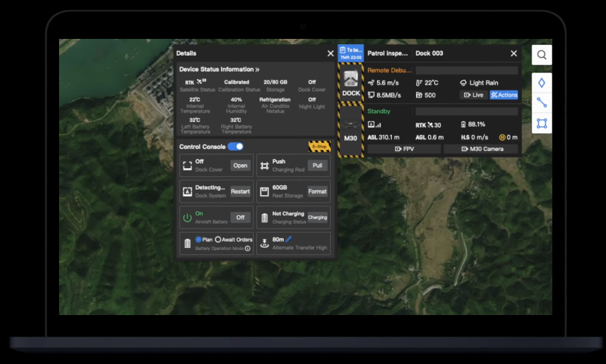The width and height of the screenshot is (606, 364).
Task: Click Open button for Dock Cover
Action: point(240,166)
